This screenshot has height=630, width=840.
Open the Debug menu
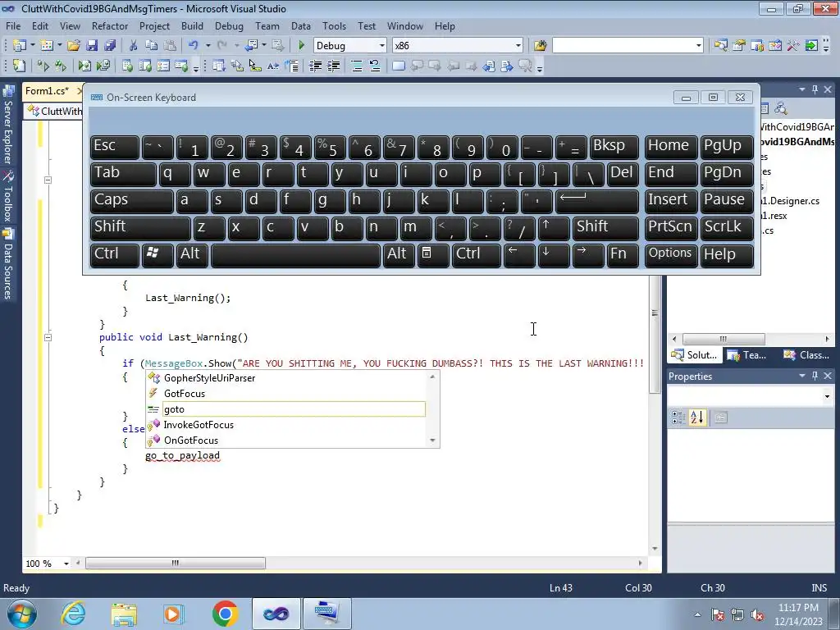click(229, 26)
